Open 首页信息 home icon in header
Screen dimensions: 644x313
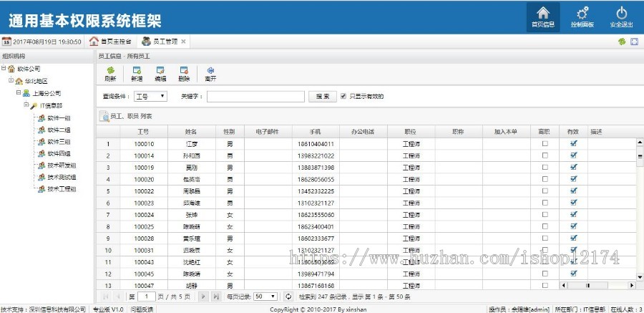pos(543,13)
